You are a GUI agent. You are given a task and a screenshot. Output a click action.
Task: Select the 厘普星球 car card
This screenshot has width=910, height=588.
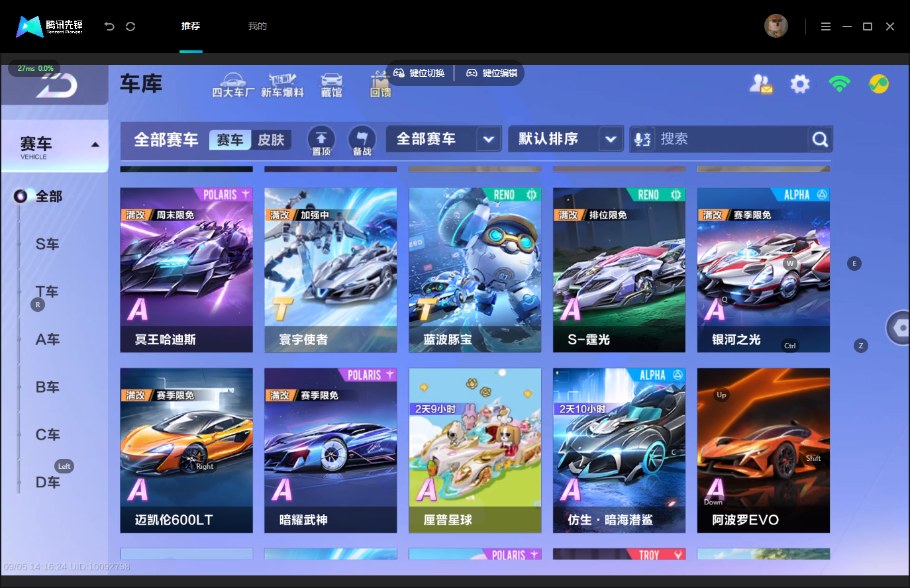[x=475, y=450]
